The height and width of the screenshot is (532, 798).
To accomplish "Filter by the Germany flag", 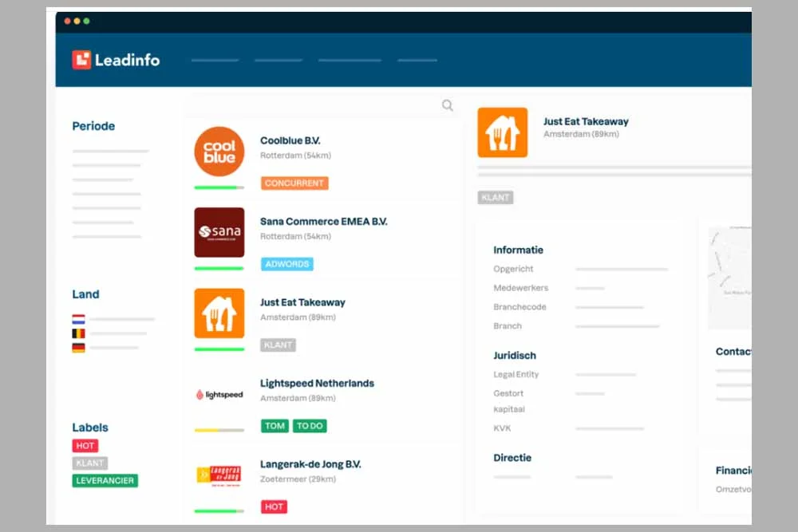I will [x=78, y=348].
